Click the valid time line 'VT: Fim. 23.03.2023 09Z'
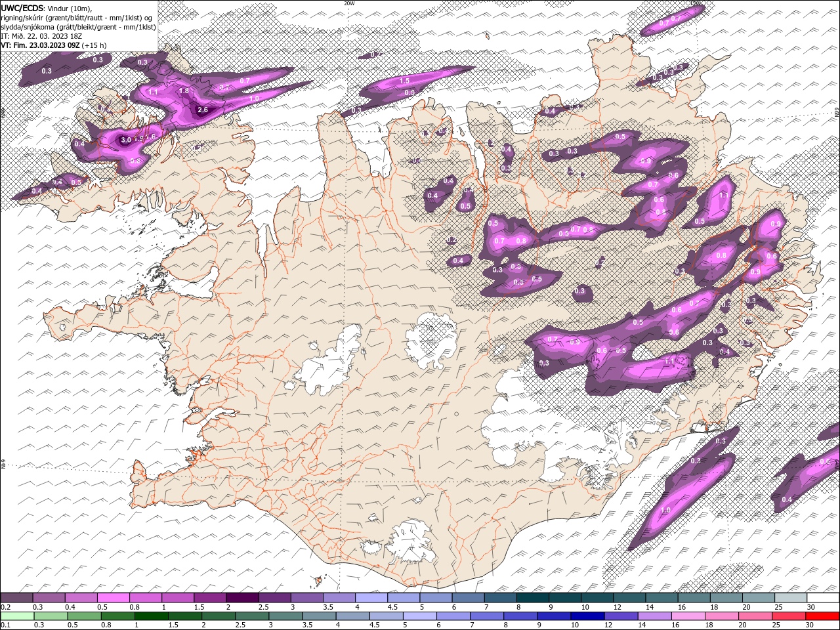Image resolution: width=840 pixels, height=630 pixels. tap(41, 45)
